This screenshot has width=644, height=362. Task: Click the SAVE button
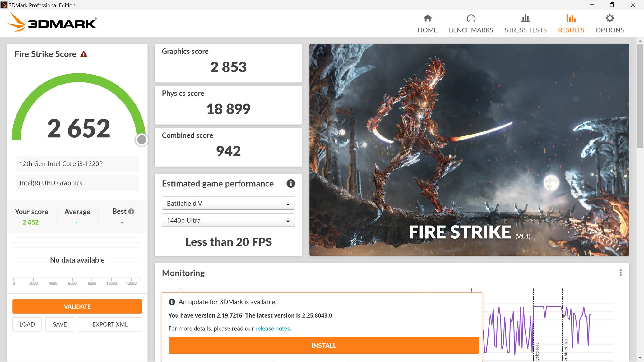point(60,324)
